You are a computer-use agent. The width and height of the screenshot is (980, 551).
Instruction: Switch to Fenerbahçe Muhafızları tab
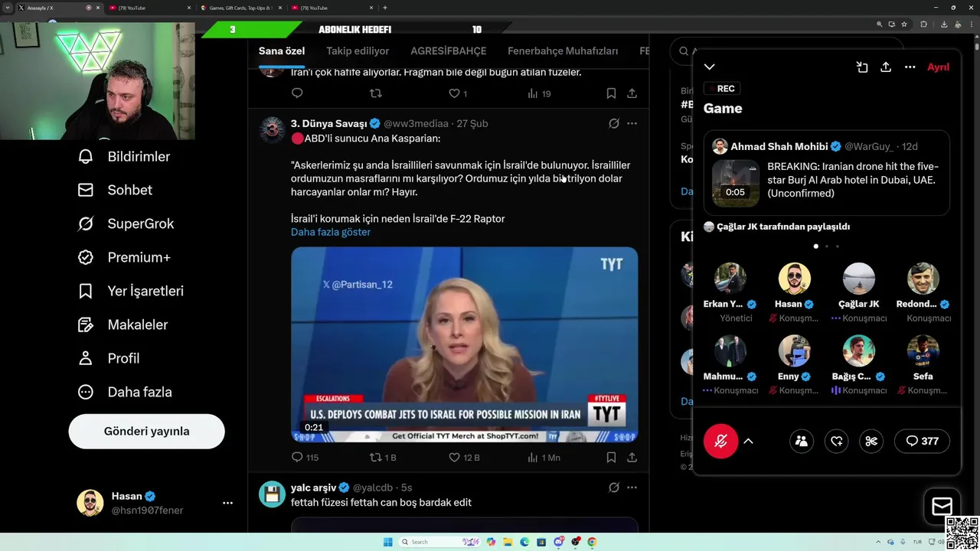point(563,51)
